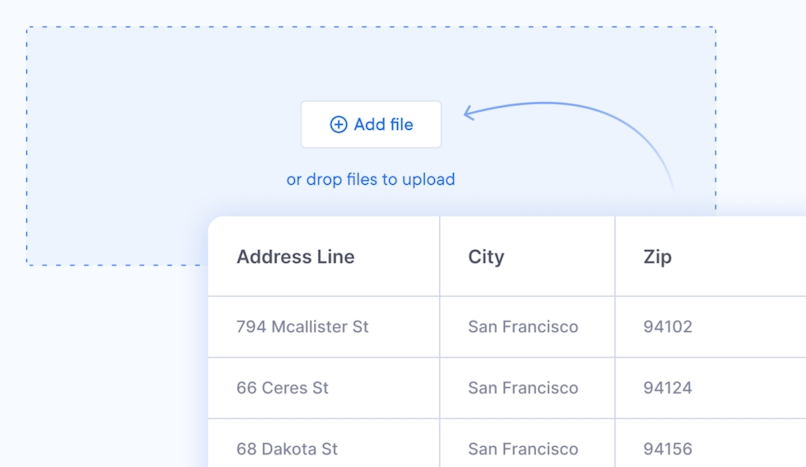Click the 794 Mcallister St address cell
Screen dimensions: 806x467
(x=302, y=327)
